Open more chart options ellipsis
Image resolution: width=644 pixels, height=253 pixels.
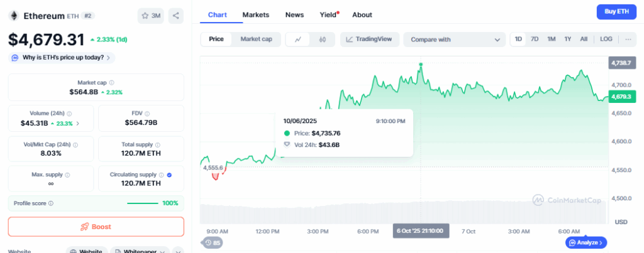click(x=627, y=40)
